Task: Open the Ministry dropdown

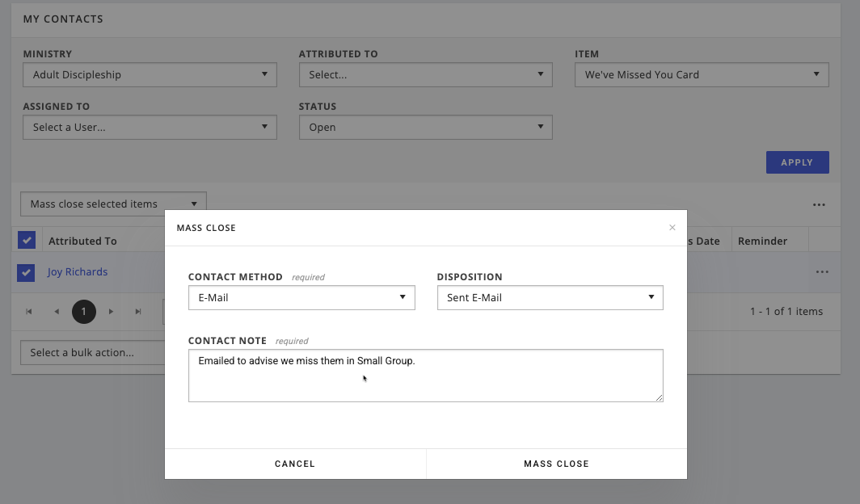Action: pyautogui.click(x=150, y=75)
